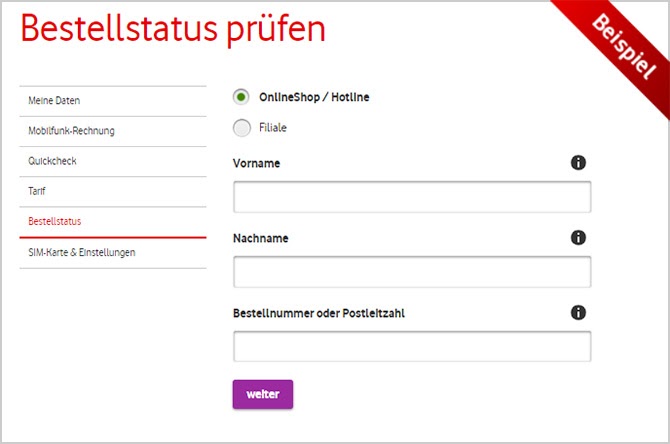This screenshot has width=670, height=444.
Task: Go to Mobilfunk-Rechnung menu entry
Action: (113, 131)
